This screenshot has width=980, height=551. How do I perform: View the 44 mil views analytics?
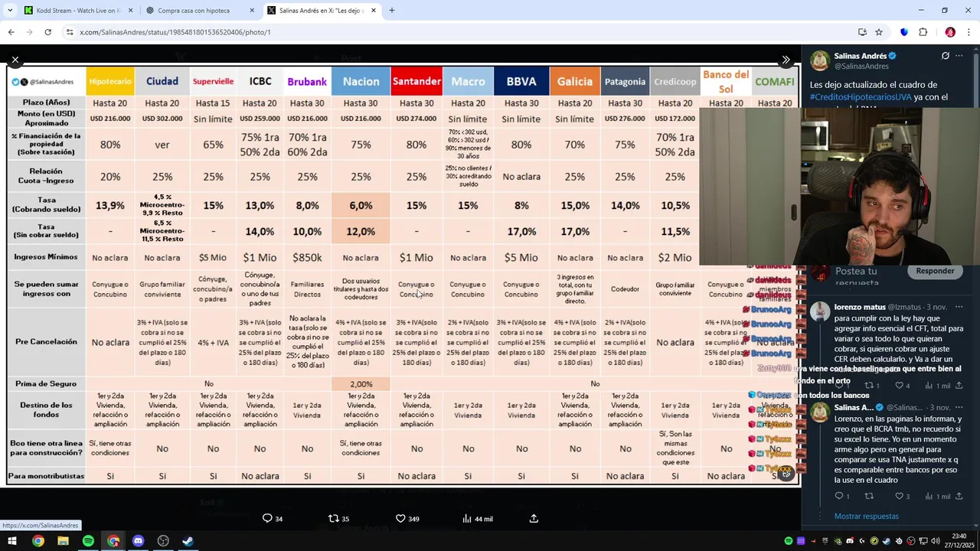477,519
